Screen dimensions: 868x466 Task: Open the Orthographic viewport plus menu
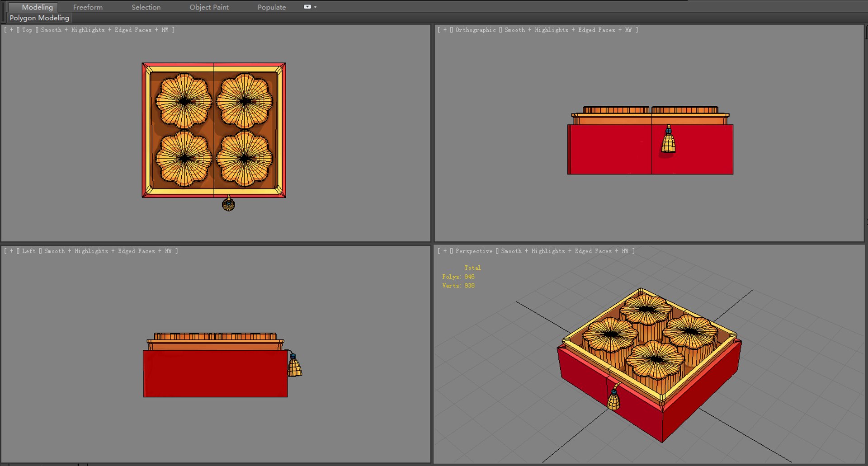[x=445, y=30]
